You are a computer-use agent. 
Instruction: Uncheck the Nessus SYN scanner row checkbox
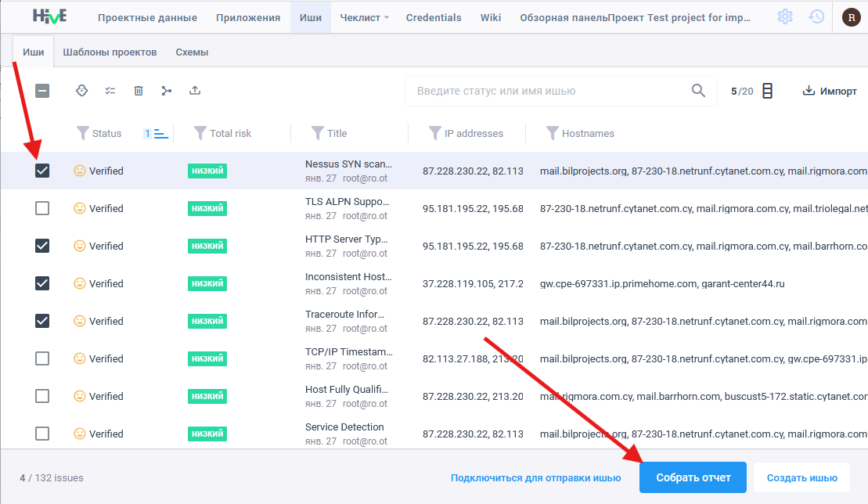(x=42, y=171)
